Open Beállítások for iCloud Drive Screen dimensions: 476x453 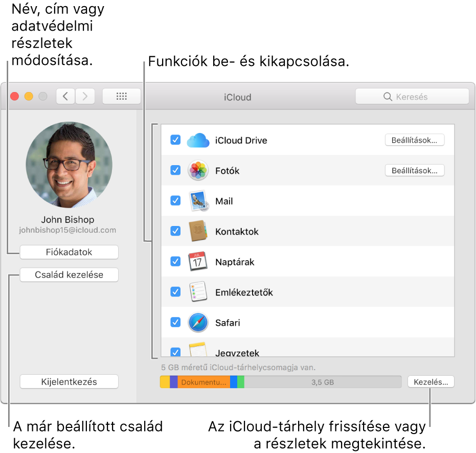click(414, 140)
